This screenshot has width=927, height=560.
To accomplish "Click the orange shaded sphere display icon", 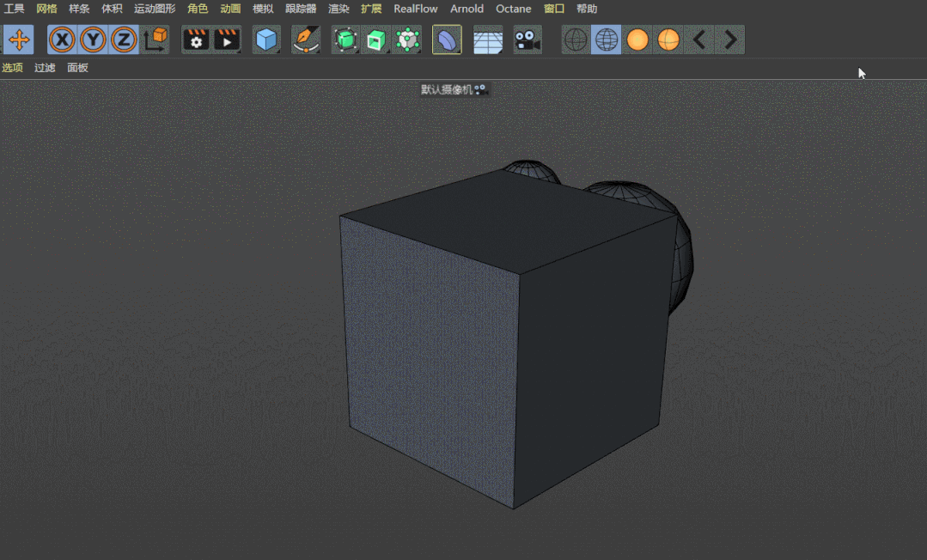I will click(x=637, y=40).
